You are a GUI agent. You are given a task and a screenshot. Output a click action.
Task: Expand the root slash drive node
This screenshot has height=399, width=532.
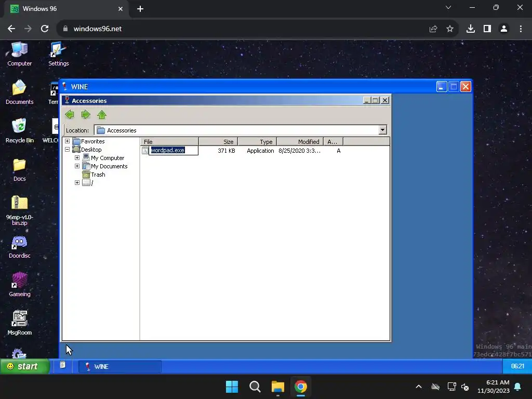(77, 182)
